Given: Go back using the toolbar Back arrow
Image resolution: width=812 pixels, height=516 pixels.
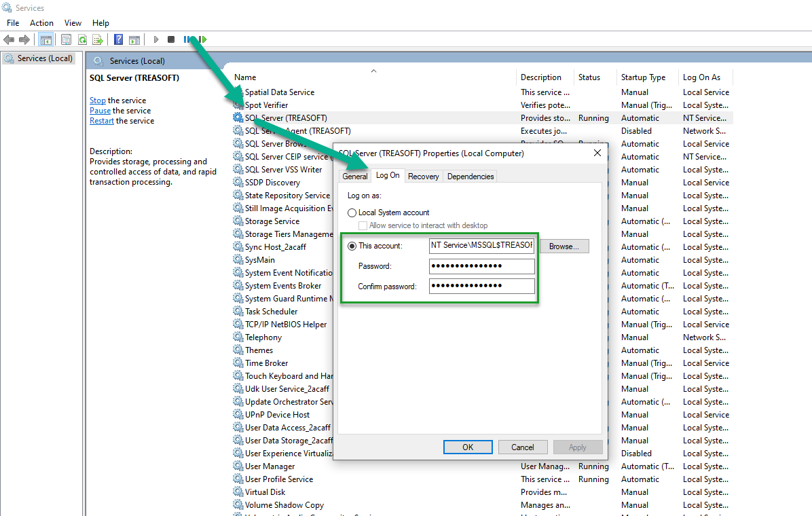Looking at the screenshot, I should tap(9, 39).
